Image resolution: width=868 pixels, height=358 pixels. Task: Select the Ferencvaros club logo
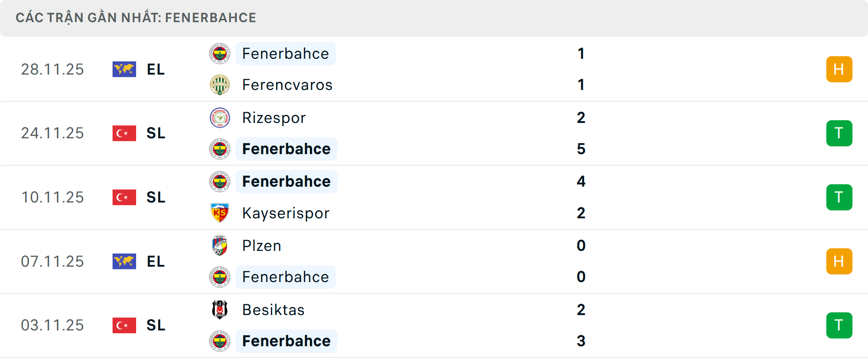220,85
